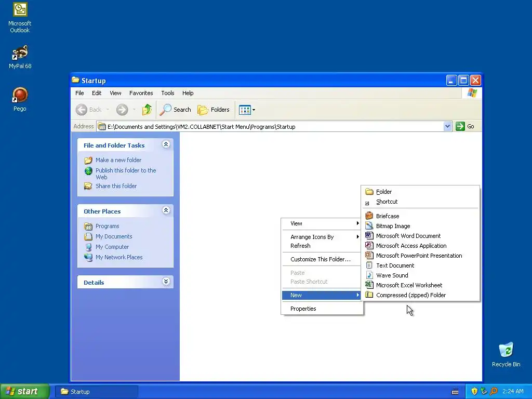Image resolution: width=532 pixels, height=399 pixels.
Task: Open the Address bar dropdown arrow
Action: pyautogui.click(x=447, y=126)
